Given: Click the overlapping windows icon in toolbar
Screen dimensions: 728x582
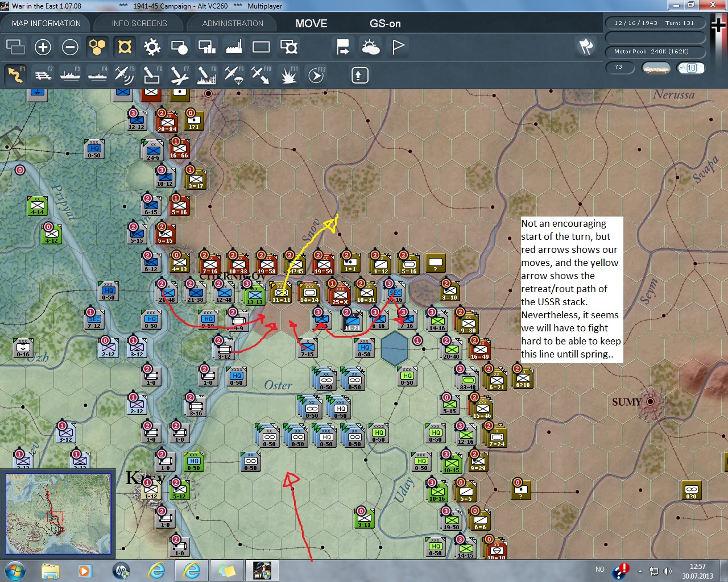Looking at the screenshot, I should coord(15,47).
